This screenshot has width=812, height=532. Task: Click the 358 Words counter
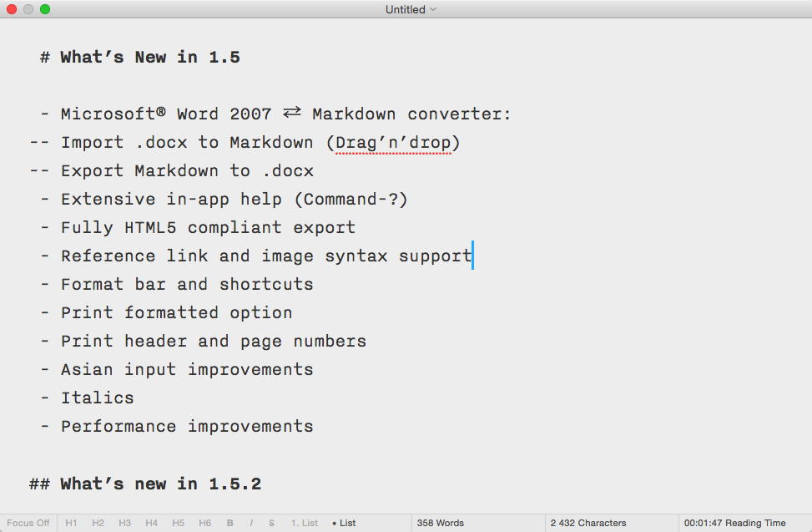click(x=440, y=523)
